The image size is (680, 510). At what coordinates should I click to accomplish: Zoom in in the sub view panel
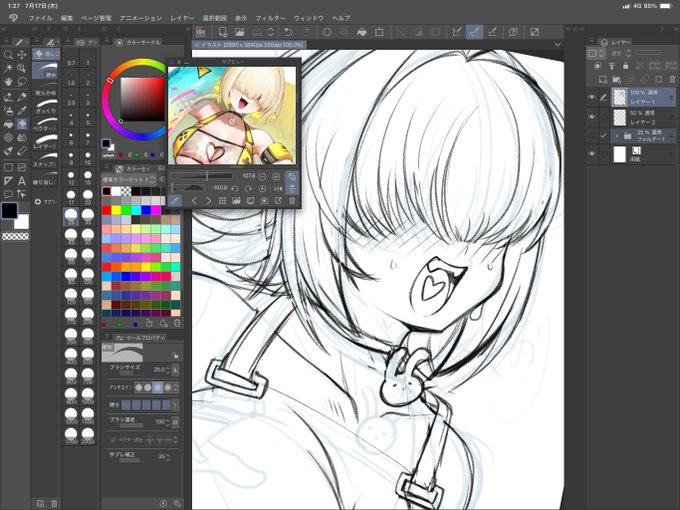[x=276, y=177]
